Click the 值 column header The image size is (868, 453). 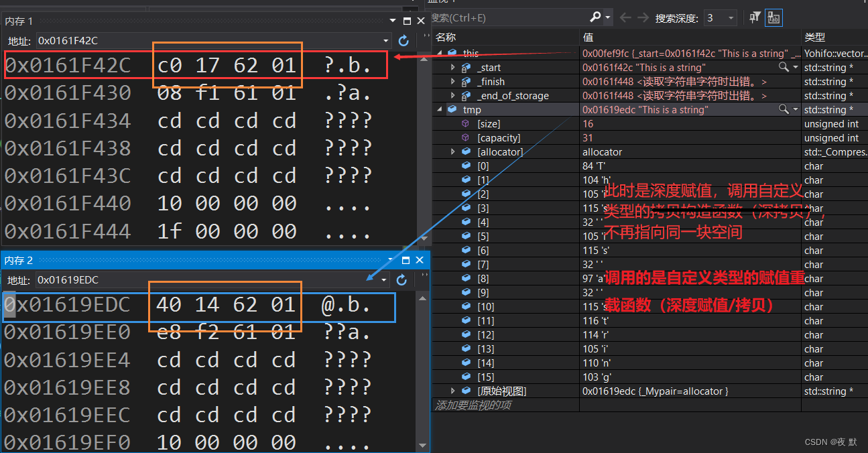click(x=588, y=38)
